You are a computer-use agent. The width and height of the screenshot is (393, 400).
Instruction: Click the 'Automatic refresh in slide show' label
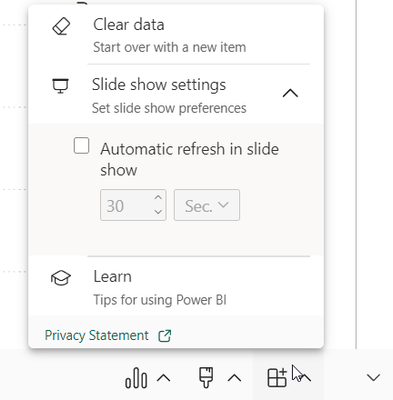(189, 159)
